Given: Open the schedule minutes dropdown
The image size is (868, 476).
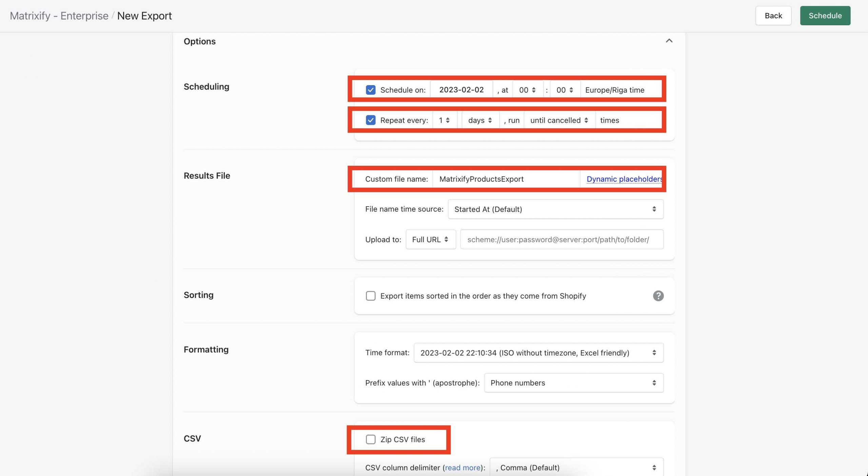Looking at the screenshot, I should pos(565,90).
